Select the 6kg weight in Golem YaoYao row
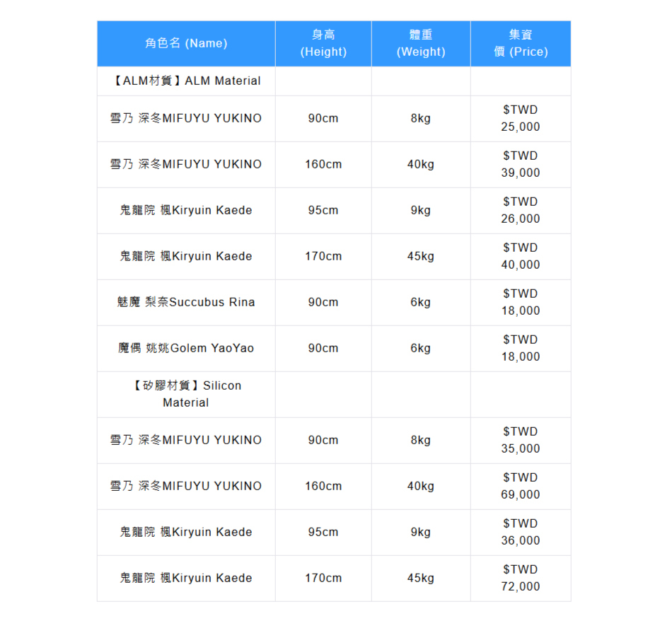The width and height of the screenshot is (672, 621). [421, 348]
